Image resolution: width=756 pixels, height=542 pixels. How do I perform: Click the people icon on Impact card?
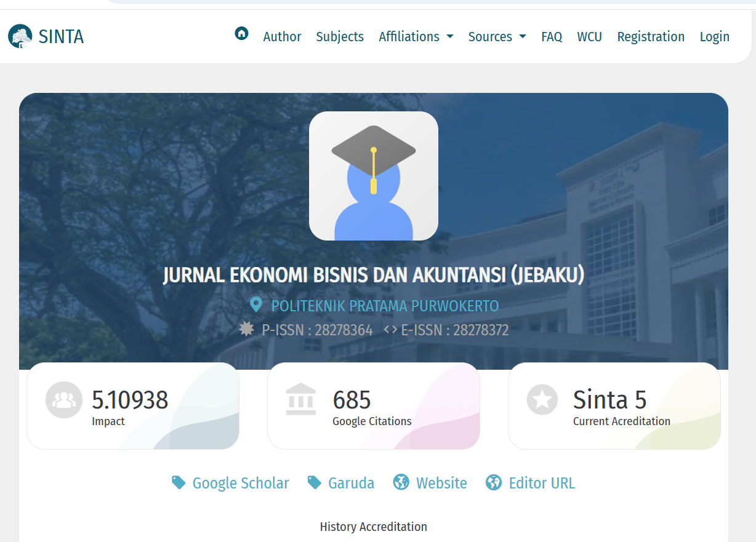[64, 400]
